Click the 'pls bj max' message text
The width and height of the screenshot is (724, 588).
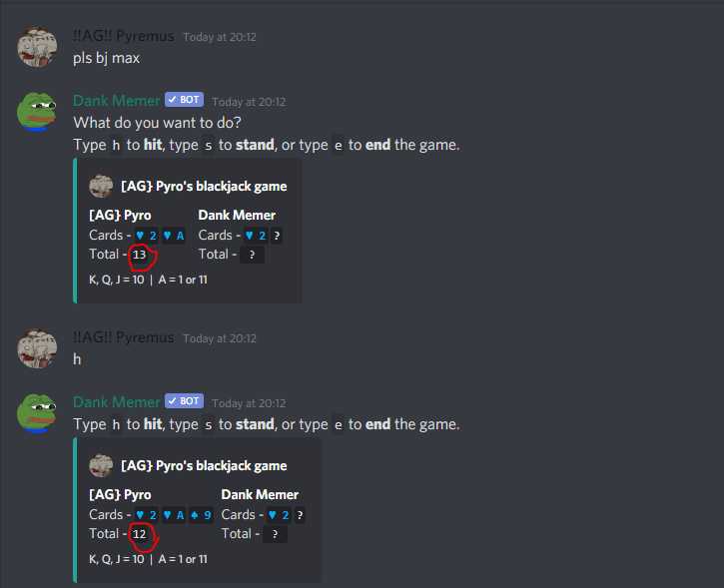click(x=106, y=58)
